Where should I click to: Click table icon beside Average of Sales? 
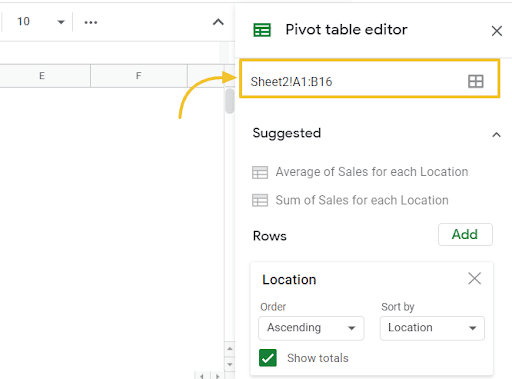(x=260, y=172)
